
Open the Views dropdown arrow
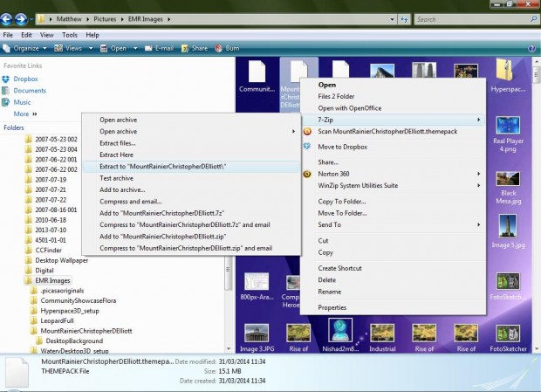pos(91,48)
